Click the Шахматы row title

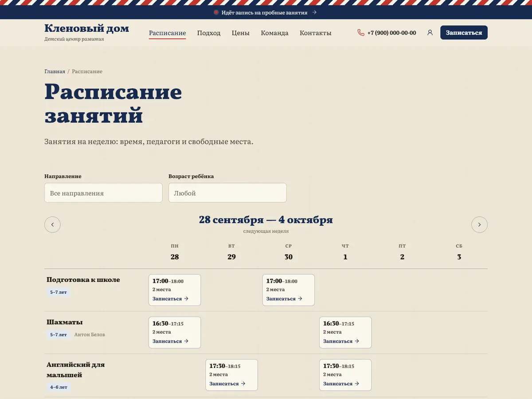(x=65, y=322)
